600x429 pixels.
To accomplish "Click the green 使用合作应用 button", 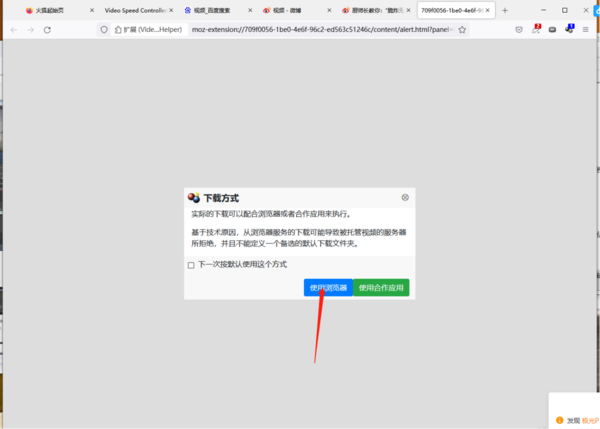I will pos(381,287).
